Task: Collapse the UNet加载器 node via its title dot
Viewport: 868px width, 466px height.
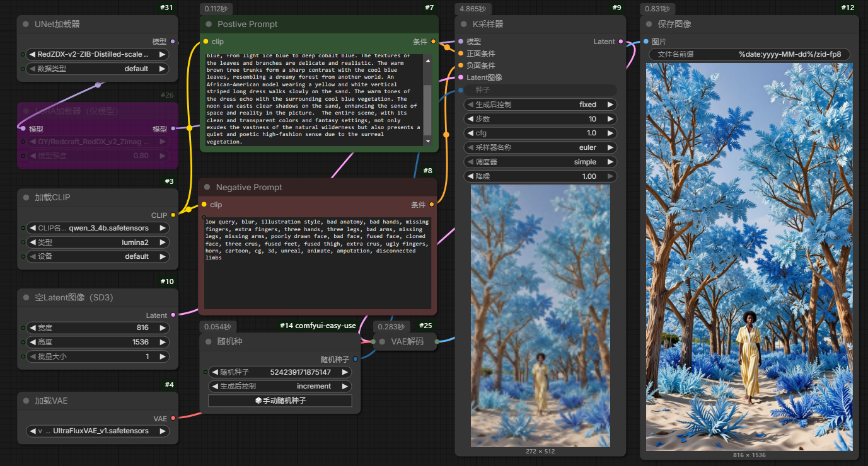Action: (26, 25)
